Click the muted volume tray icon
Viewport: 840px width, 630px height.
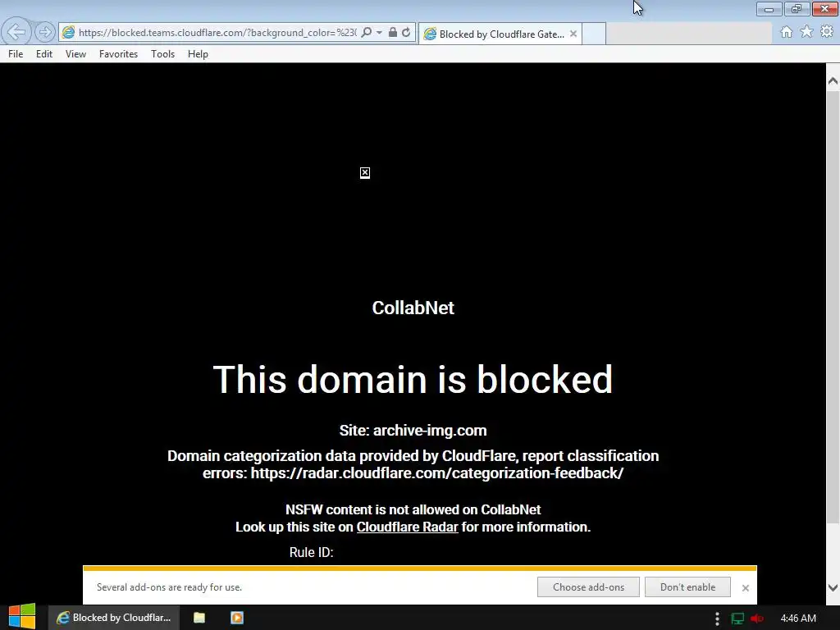pos(756,619)
